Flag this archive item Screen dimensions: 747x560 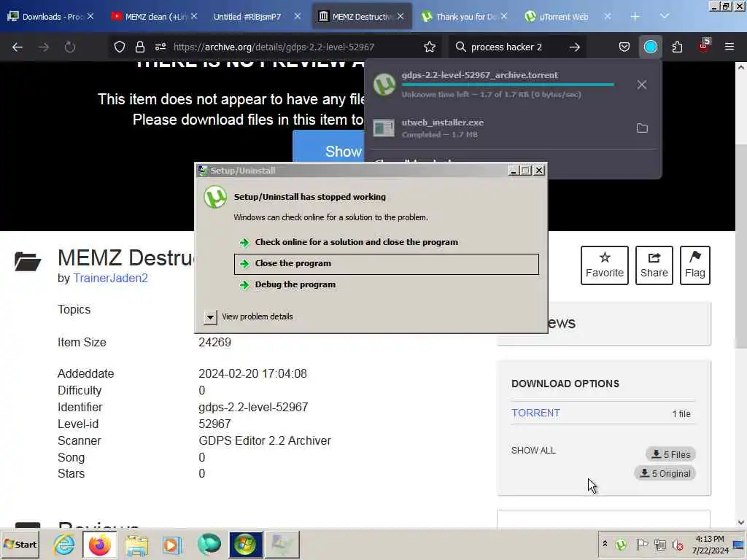tap(695, 265)
